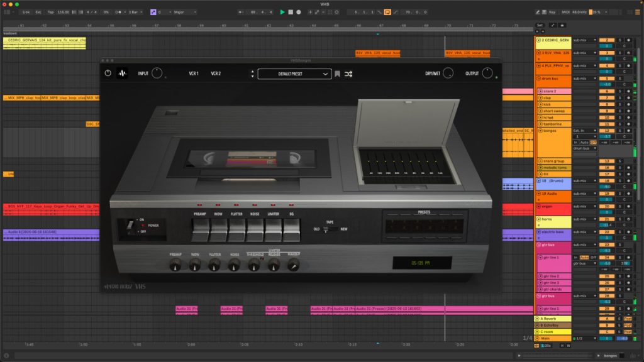Screen dimensions: 644x362
Task: Step presets with arrows beside preset box
Action: (252, 74)
